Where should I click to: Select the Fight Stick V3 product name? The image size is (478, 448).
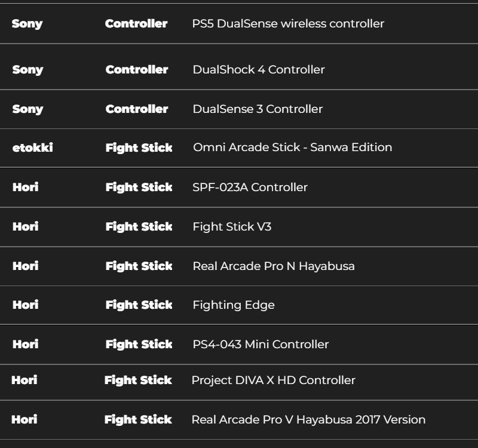(232, 226)
